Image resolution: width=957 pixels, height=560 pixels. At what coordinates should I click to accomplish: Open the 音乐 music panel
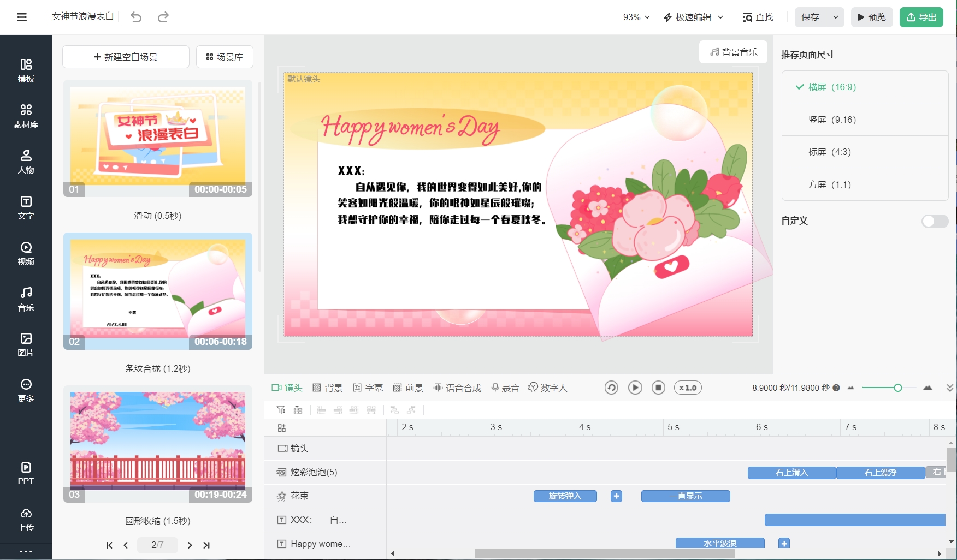point(26,299)
